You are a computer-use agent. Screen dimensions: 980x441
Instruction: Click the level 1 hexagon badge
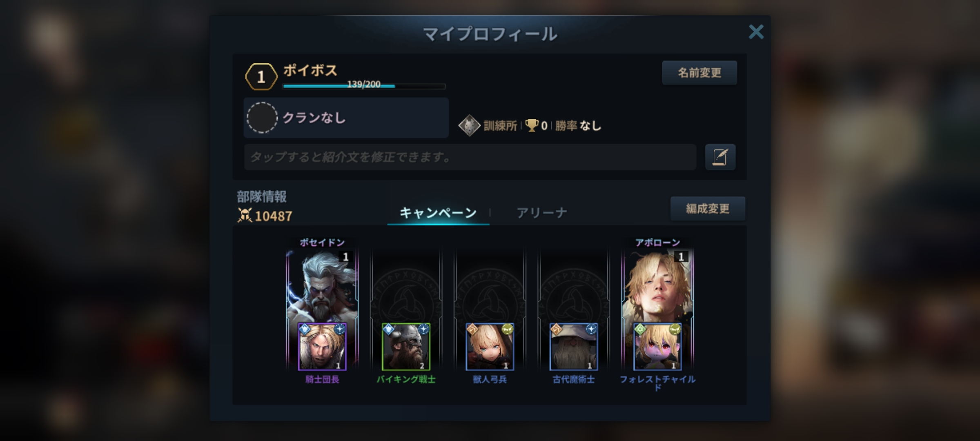(x=261, y=76)
